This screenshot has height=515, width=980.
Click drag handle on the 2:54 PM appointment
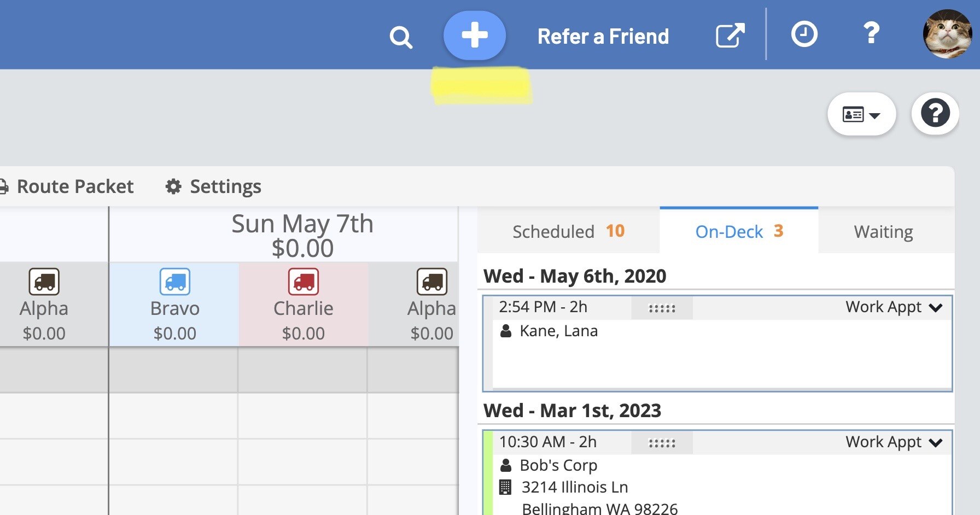(662, 308)
